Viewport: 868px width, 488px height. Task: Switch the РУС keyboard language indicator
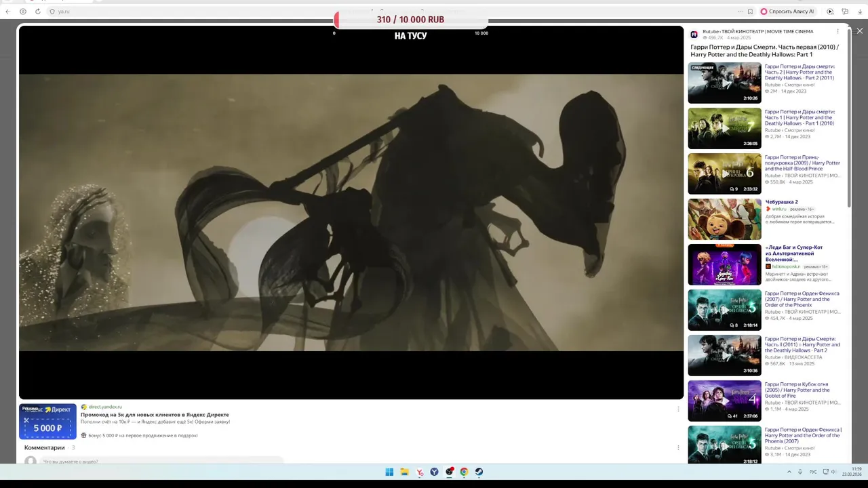point(813,472)
